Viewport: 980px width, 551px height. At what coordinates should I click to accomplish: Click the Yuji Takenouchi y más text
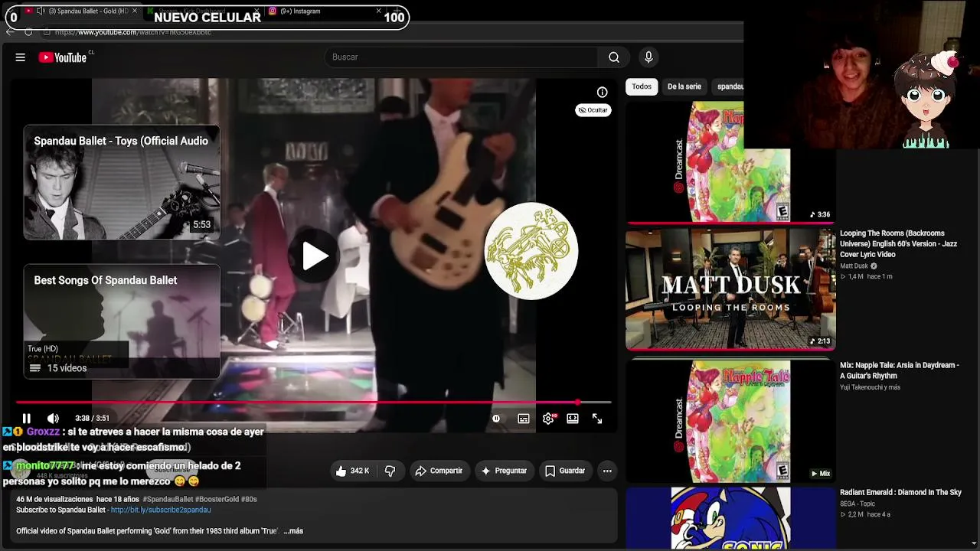click(870, 388)
